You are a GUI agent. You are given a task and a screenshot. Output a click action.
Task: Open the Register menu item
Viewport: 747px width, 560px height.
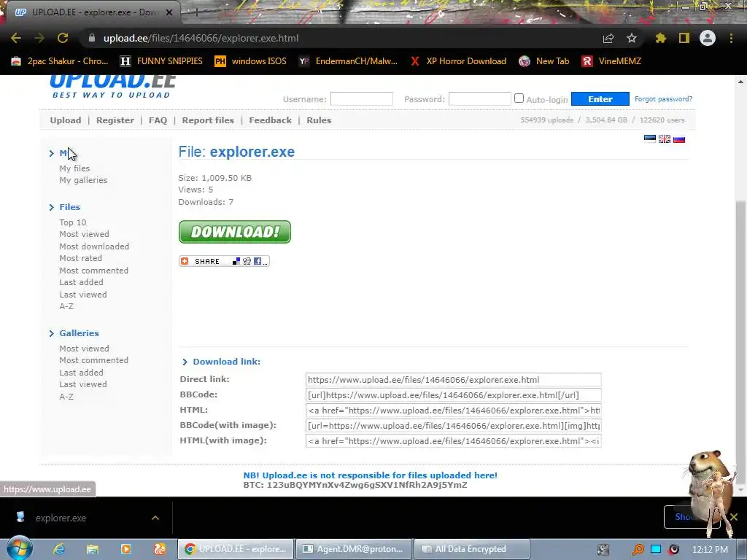coord(115,120)
